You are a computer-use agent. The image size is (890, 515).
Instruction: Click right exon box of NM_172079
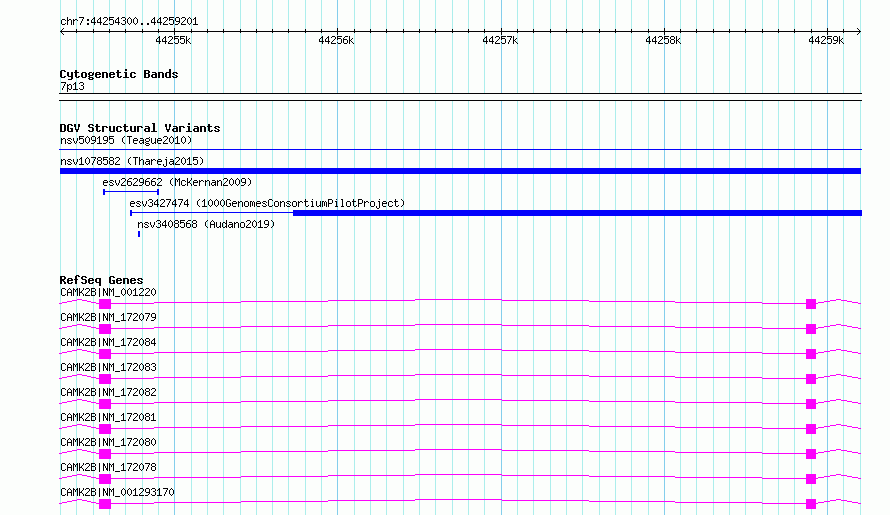pyautogui.click(x=811, y=329)
